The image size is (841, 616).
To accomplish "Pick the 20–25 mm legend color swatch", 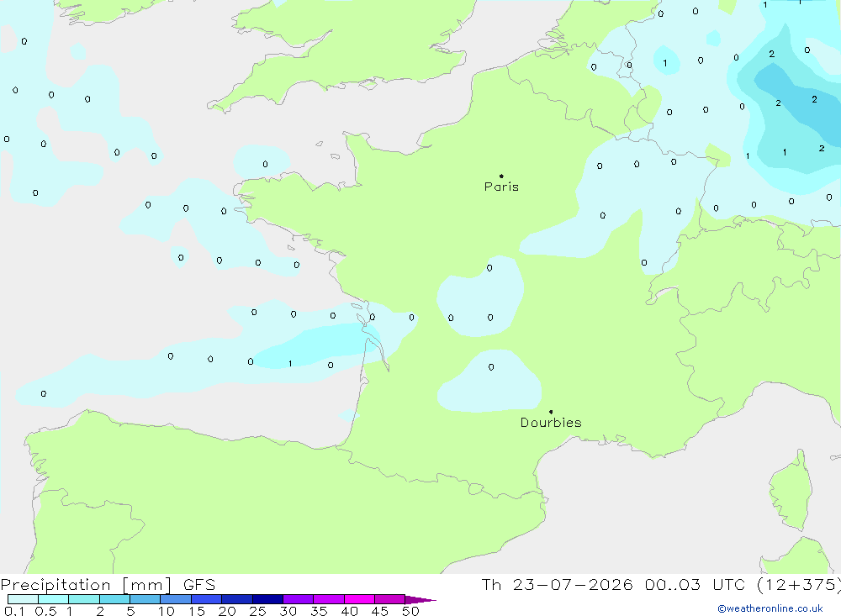I will [x=236, y=599].
